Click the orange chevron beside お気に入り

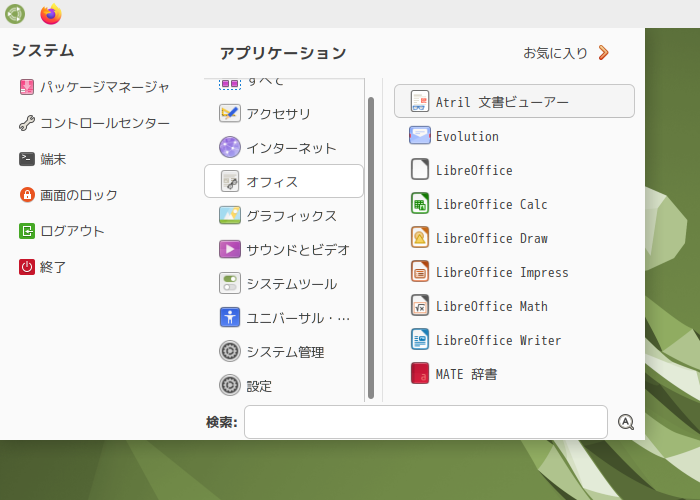[x=604, y=53]
